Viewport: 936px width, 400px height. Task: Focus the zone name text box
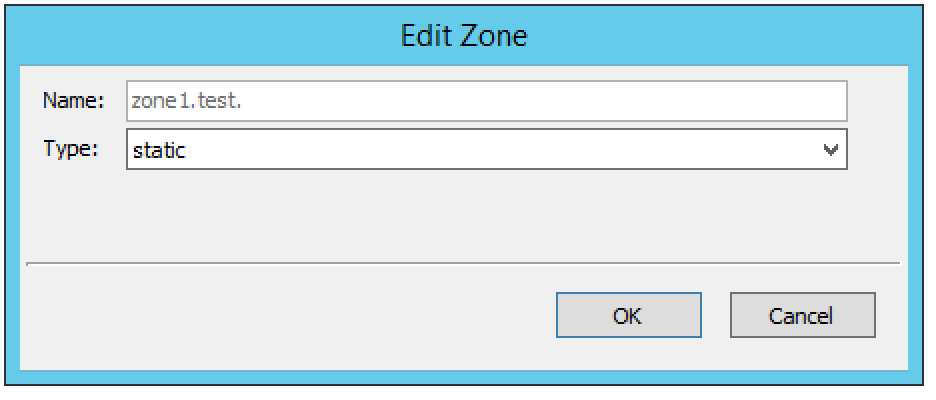[x=487, y=101]
